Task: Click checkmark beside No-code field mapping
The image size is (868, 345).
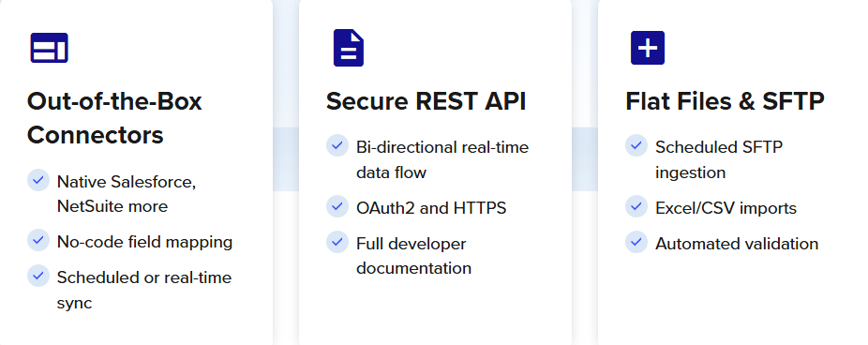Action: (38, 240)
